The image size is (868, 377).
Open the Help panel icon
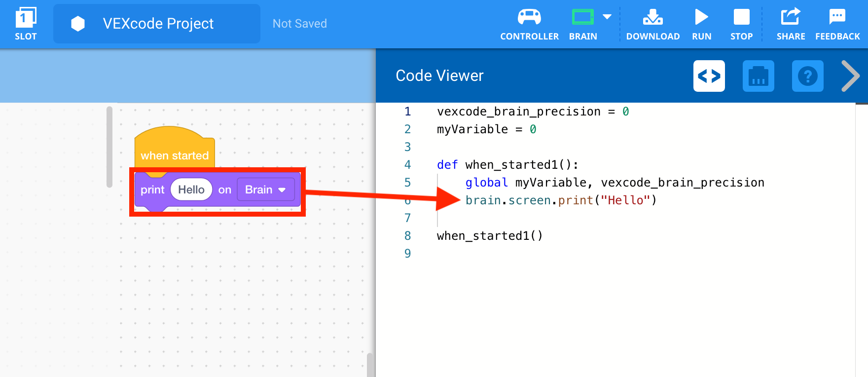click(807, 76)
